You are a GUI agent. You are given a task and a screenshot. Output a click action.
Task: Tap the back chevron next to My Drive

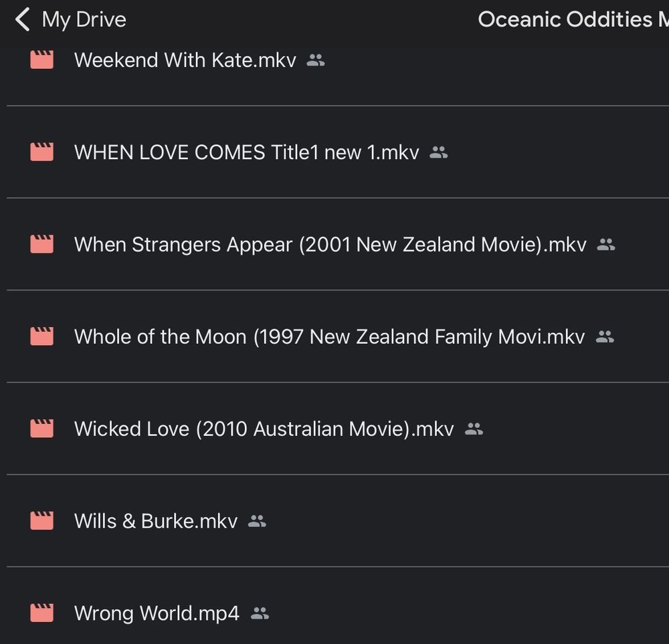(x=22, y=19)
